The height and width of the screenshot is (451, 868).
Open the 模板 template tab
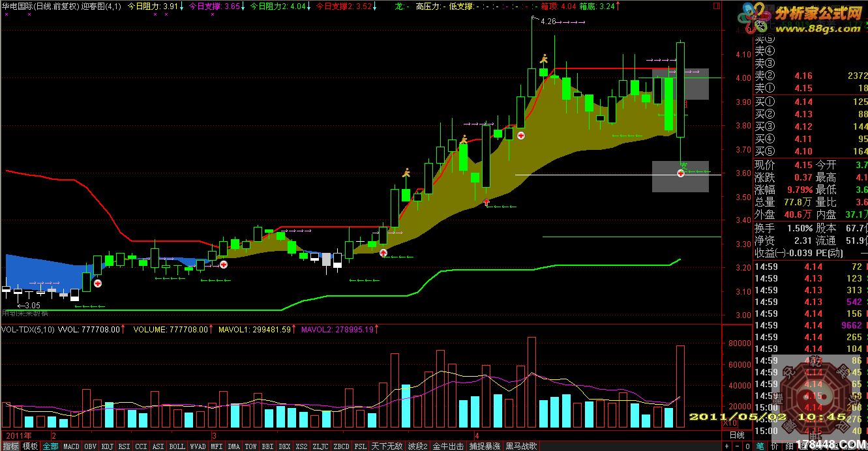[30, 446]
